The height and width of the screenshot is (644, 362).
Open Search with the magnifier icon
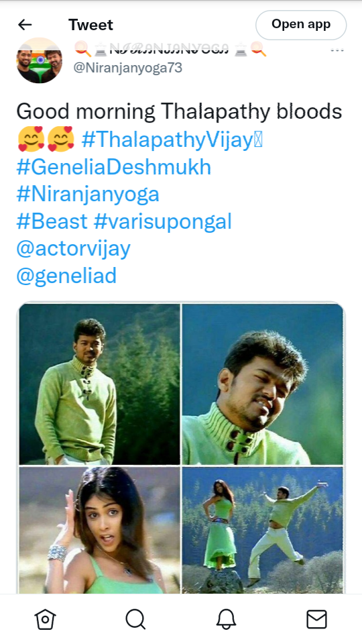click(x=135, y=619)
